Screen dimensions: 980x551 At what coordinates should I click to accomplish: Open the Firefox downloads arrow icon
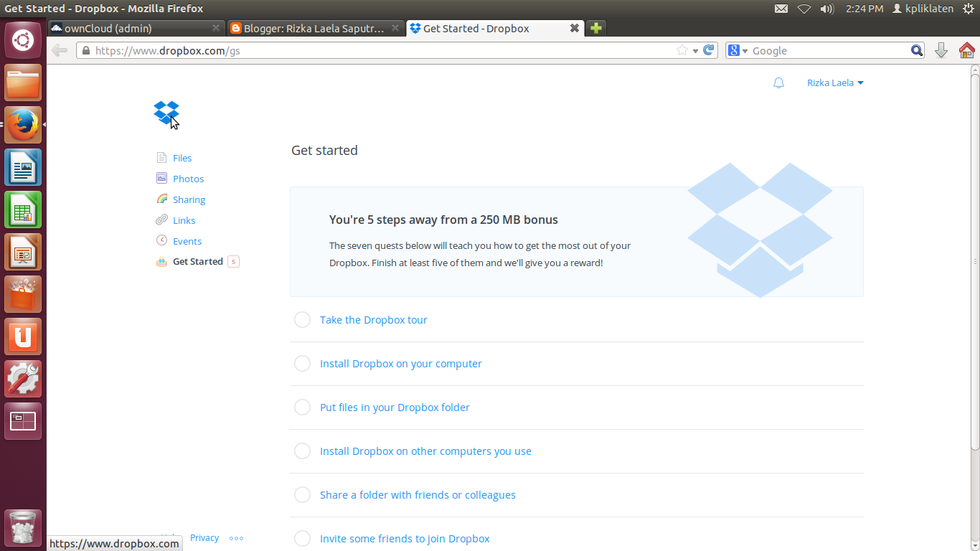(941, 50)
